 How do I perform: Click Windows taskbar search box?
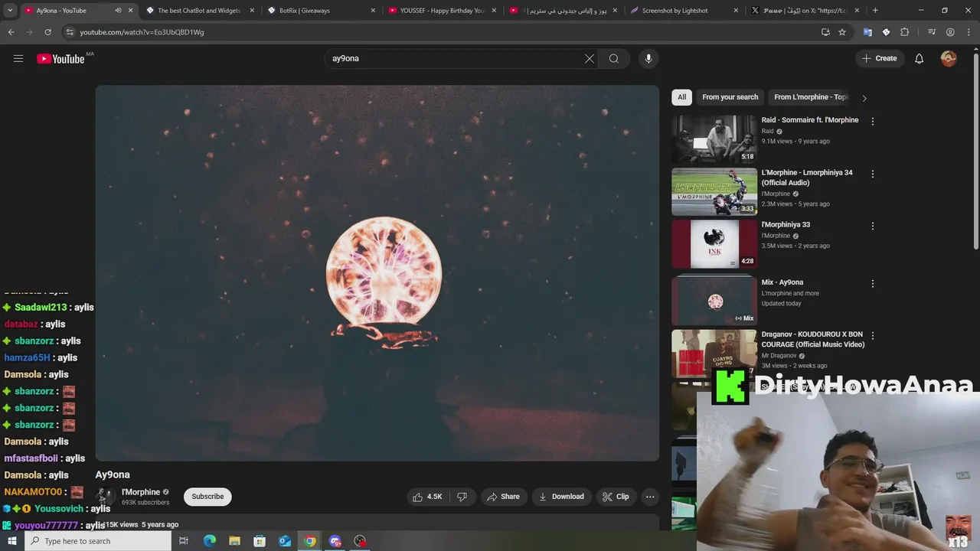(x=98, y=541)
